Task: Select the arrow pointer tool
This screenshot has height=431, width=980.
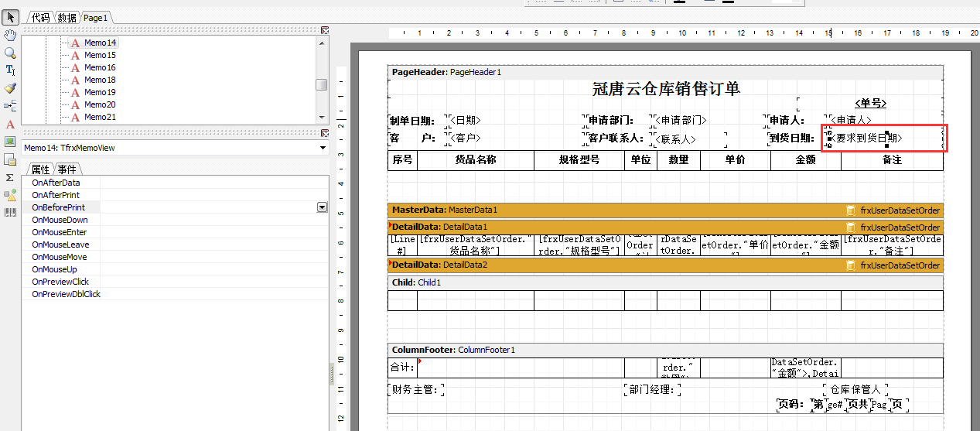Action: tap(10, 17)
